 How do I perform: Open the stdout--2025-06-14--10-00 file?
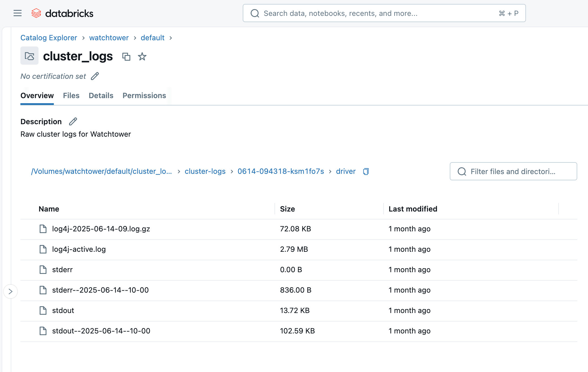(x=101, y=331)
